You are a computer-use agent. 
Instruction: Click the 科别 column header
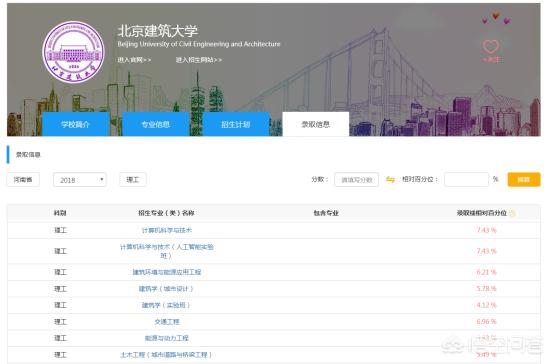click(60, 213)
